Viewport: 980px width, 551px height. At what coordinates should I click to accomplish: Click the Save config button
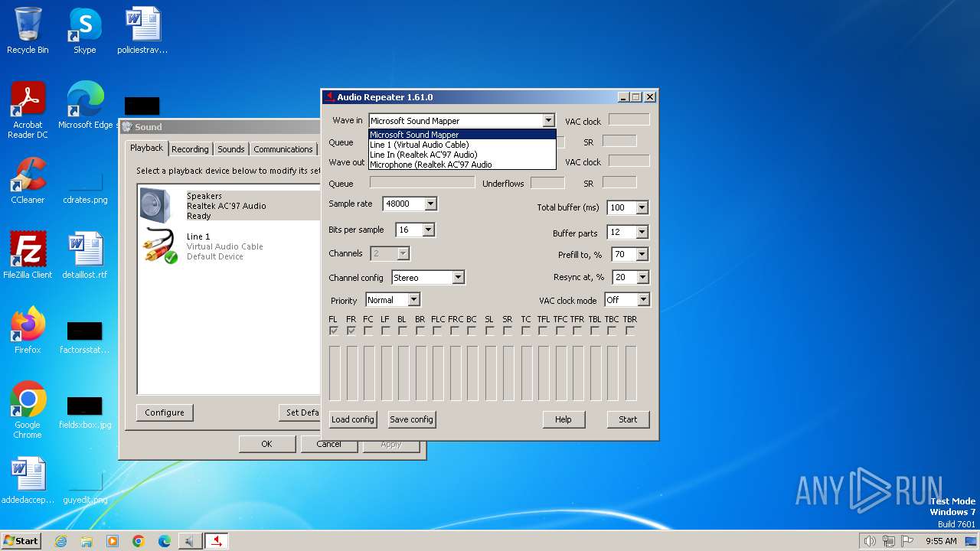(411, 419)
